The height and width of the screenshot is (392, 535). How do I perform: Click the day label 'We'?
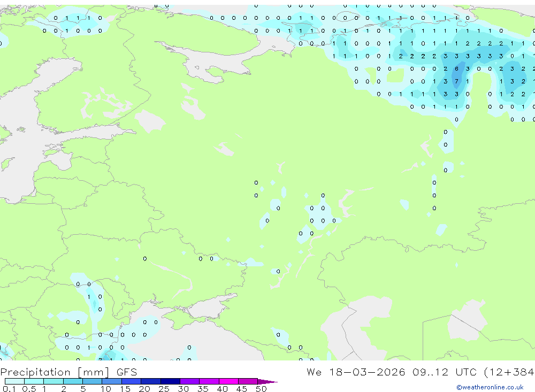pos(314,372)
